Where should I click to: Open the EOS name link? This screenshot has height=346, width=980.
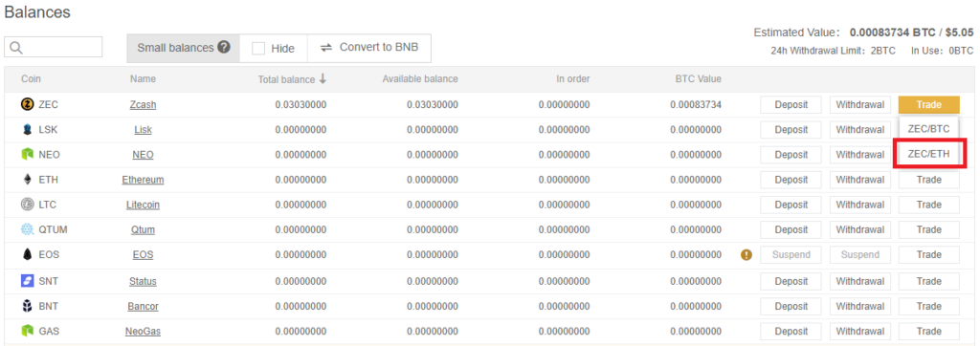click(144, 255)
